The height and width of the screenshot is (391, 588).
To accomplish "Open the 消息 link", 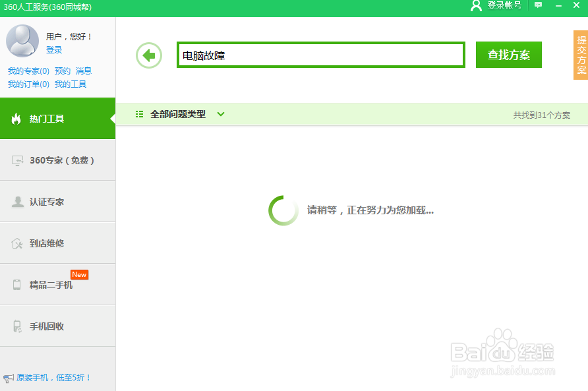I will pyautogui.click(x=83, y=71).
